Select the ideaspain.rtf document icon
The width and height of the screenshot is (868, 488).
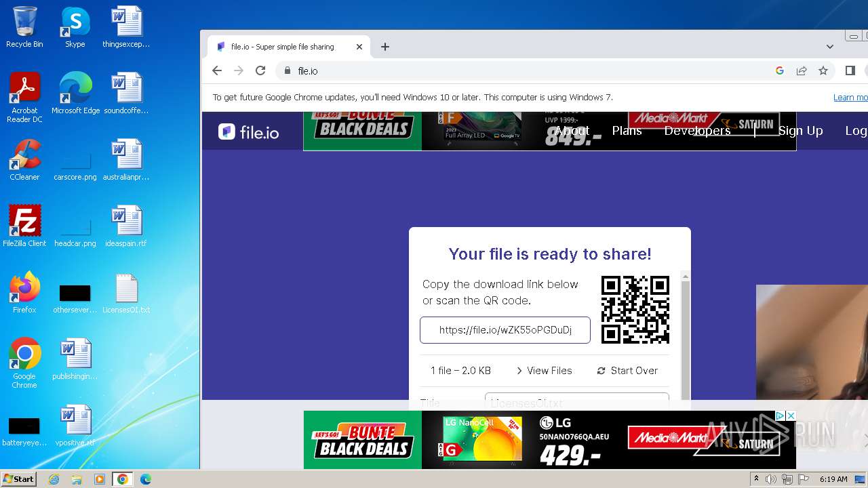click(126, 226)
